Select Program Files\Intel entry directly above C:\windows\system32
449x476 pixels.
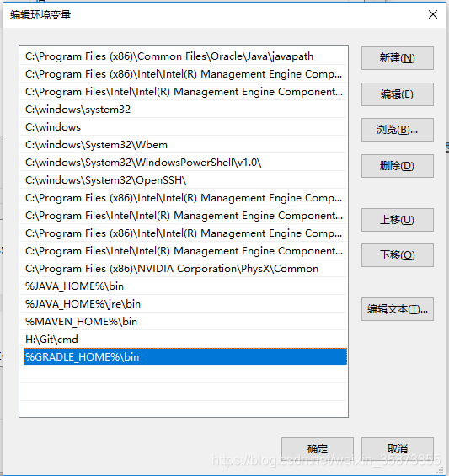tap(184, 92)
